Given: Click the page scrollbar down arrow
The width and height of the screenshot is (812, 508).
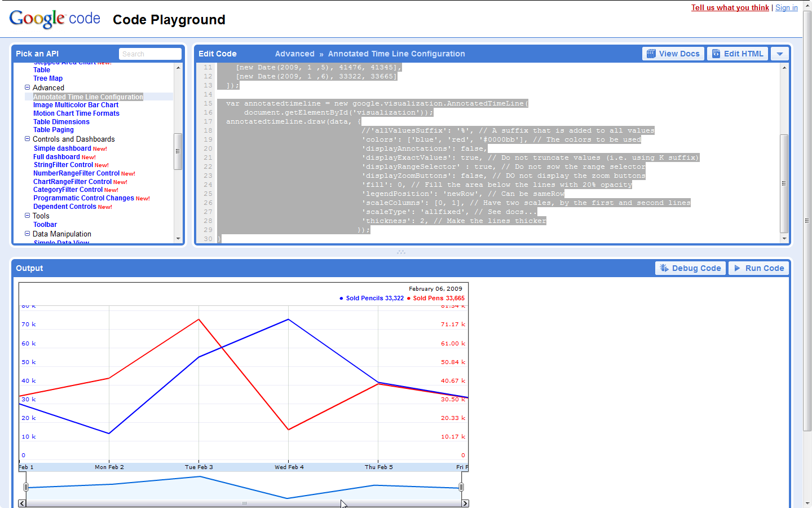Looking at the screenshot, I should click(807, 503).
